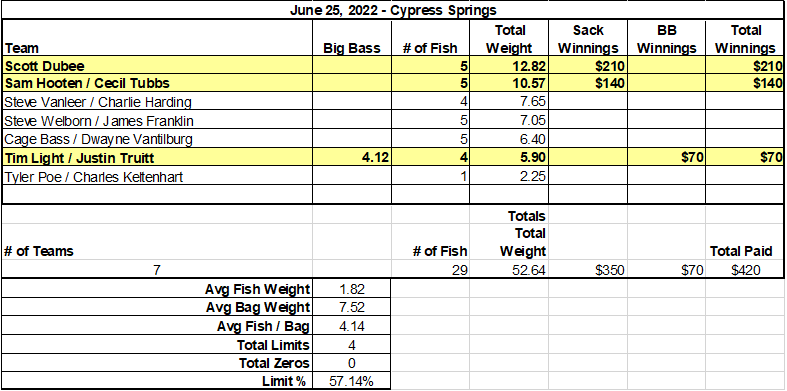Select the title cell June 25, 2022 - Cypress Springs
787x391 pixels.
[393, 10]
